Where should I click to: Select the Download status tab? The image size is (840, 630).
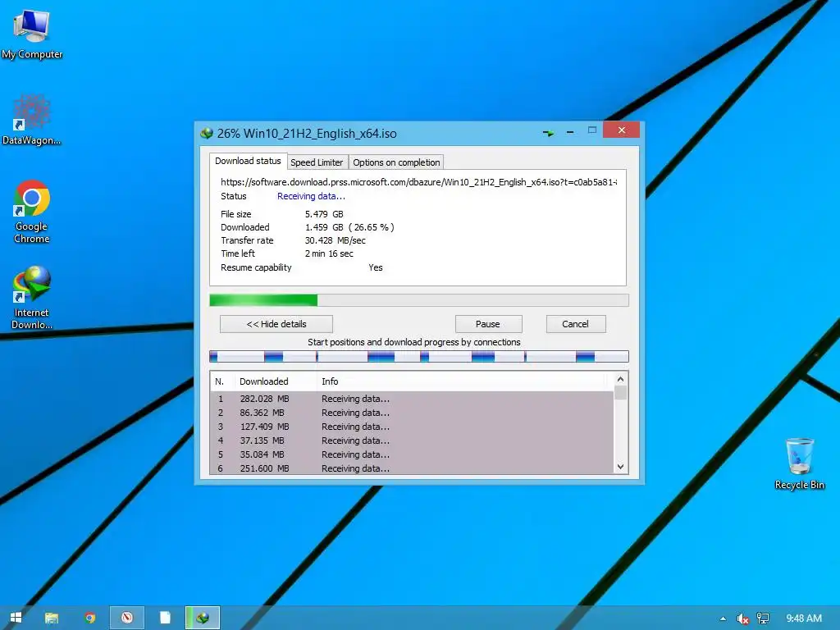[x=248, y=162]
